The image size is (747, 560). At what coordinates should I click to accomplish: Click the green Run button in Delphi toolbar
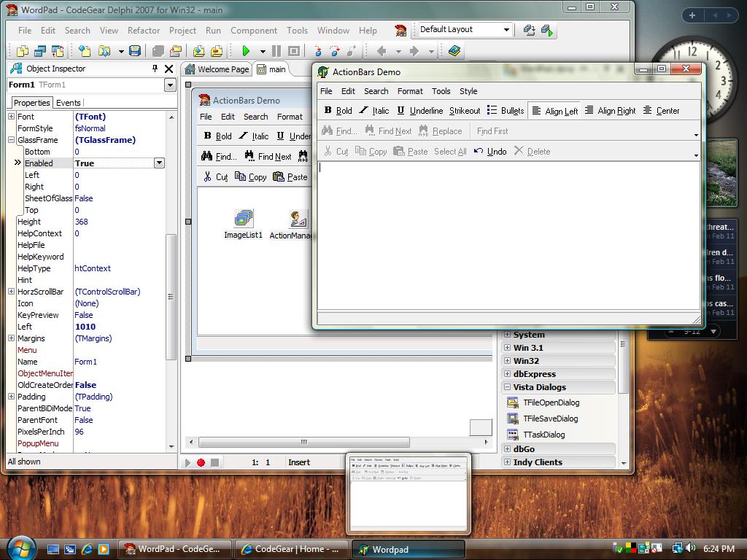tap(246, 50)
